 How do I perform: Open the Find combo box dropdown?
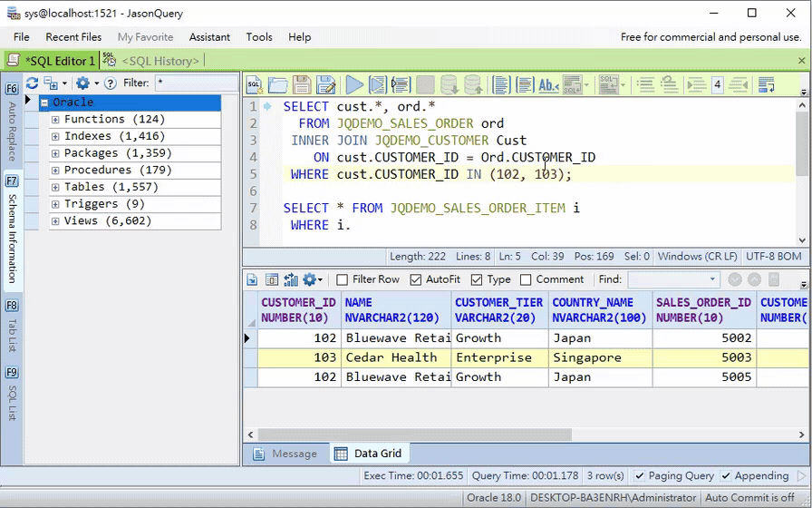(x=712, y=279)
